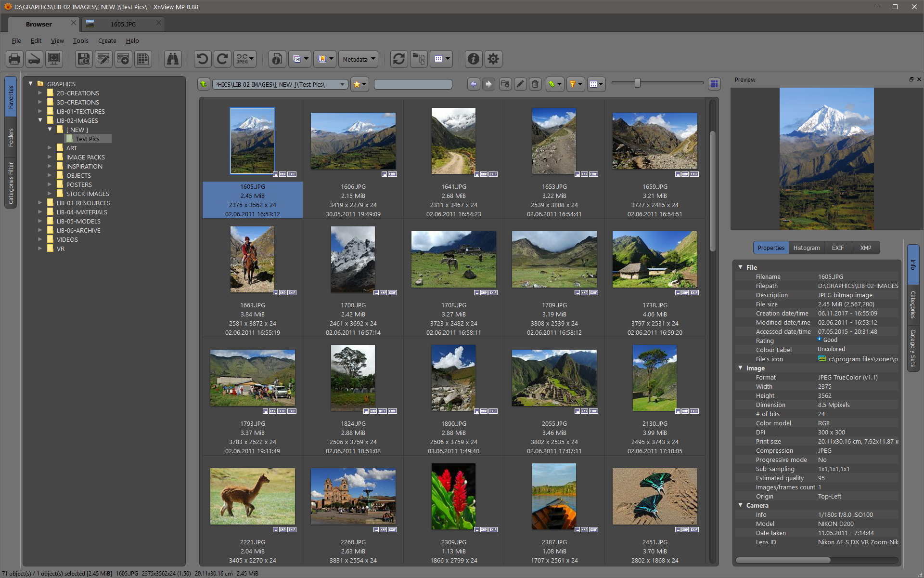924x578 pixels.
Task: Click the Refresh button in browser toolbar
Action: coord(397,59)
